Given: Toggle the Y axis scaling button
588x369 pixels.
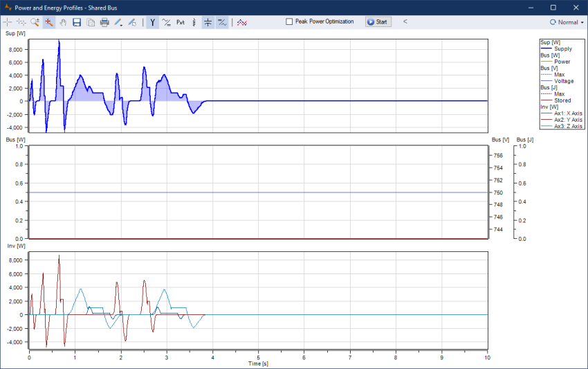Looking at the screenshot, I should (152, 22).
